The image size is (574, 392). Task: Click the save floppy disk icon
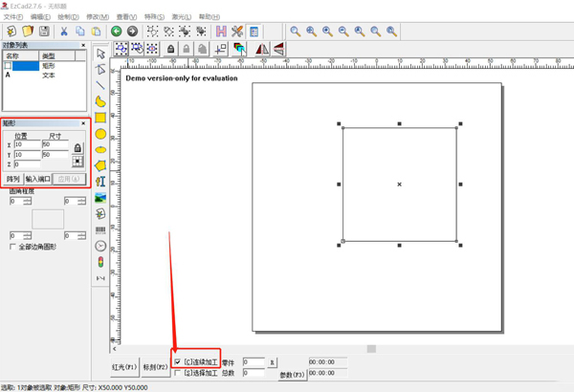[x=44, y=32]
